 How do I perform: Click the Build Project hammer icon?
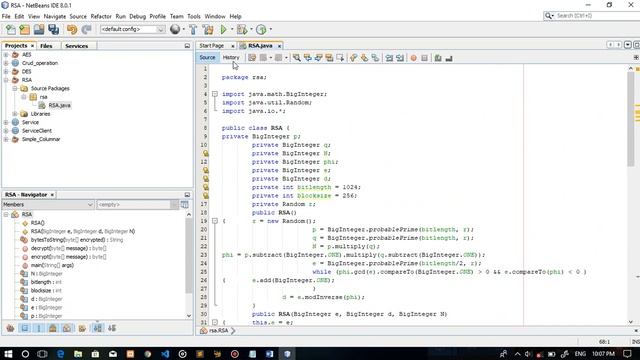193,29
